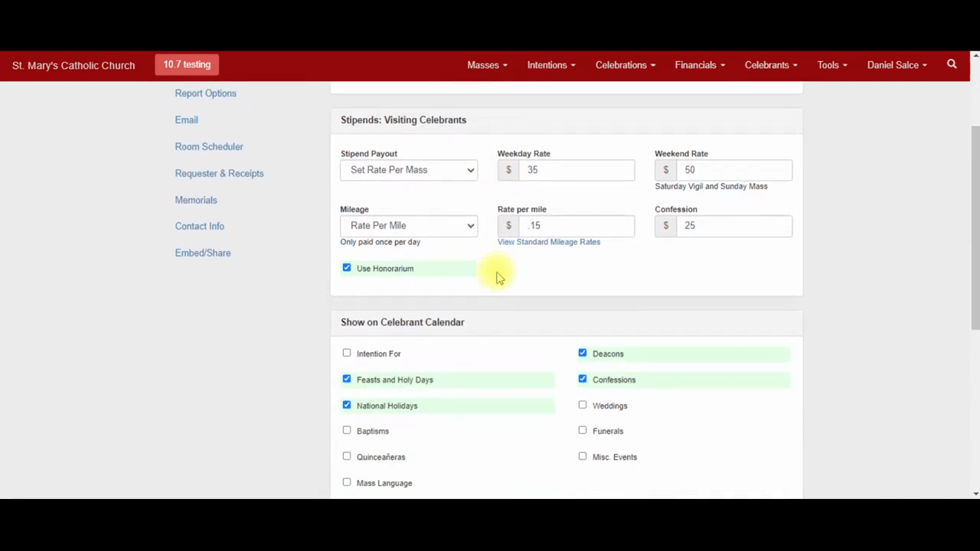Enable the Intention For checkbox
This screenshot has width=980, height=551.
coord(347,353)
